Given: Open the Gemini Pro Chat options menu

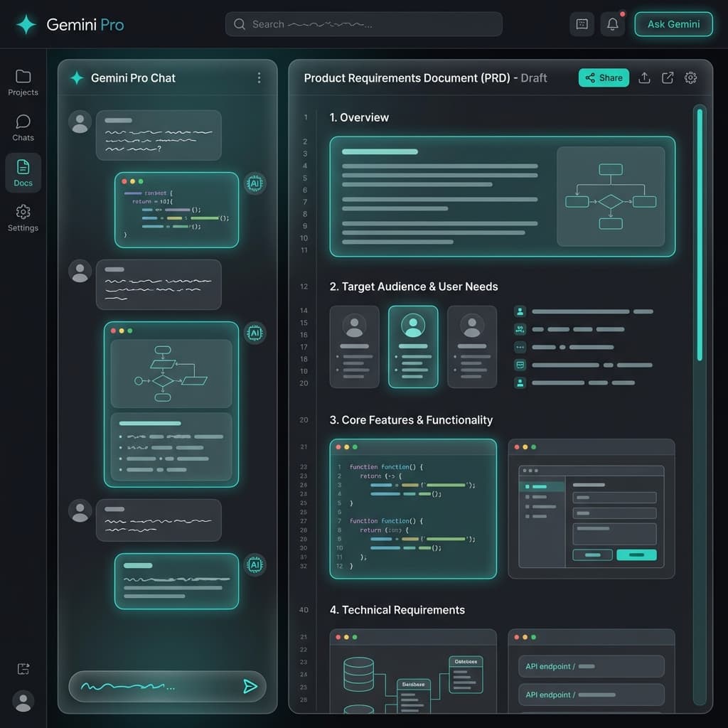Looking at the screenshot, I should pos(259,78).
